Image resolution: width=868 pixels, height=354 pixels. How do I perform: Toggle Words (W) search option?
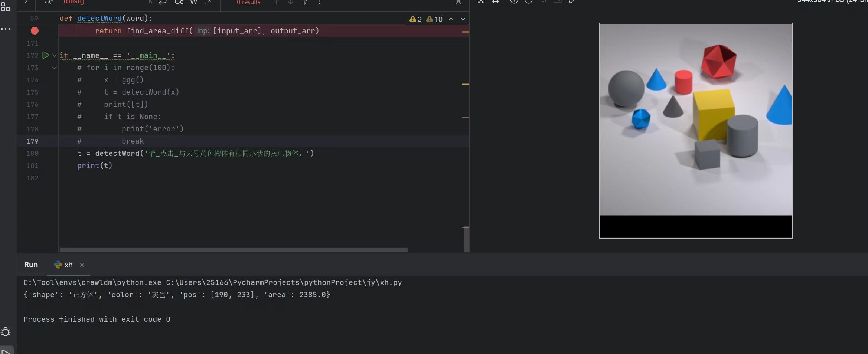coord(194,2)
